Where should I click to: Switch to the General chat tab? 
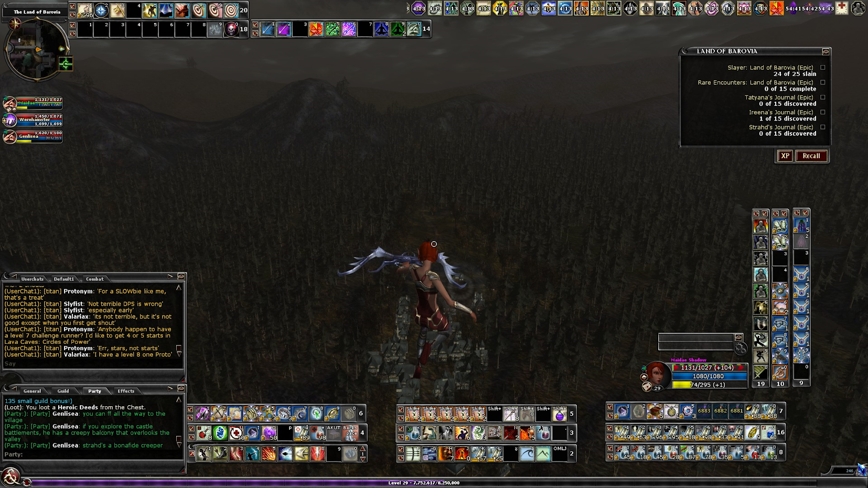[32, 391]
